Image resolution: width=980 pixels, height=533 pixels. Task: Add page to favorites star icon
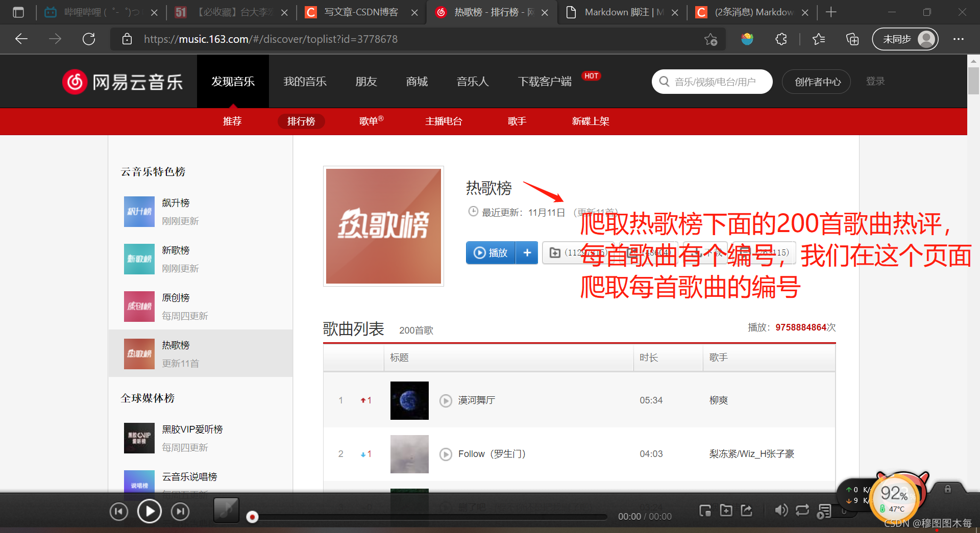click(x=710, y=39)
